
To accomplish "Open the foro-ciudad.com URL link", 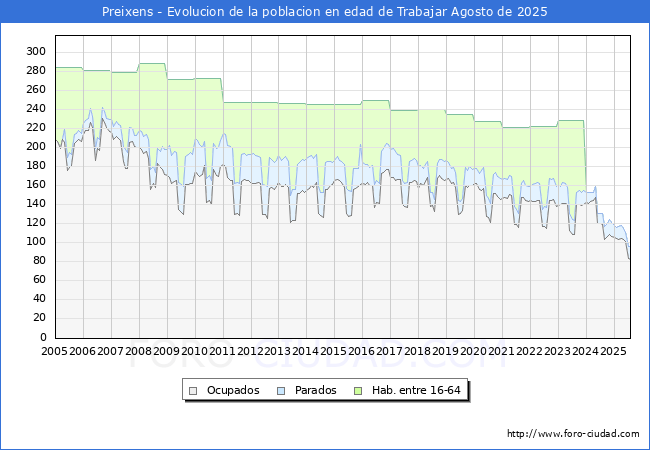I will tap(573, 434).
